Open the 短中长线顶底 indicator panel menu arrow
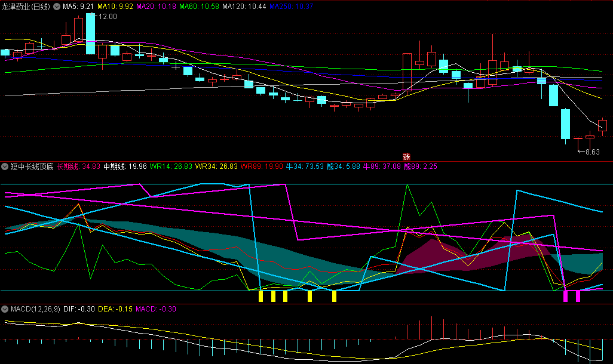Image resolution: width=613 pixels, height=364 pixels. 5,166
